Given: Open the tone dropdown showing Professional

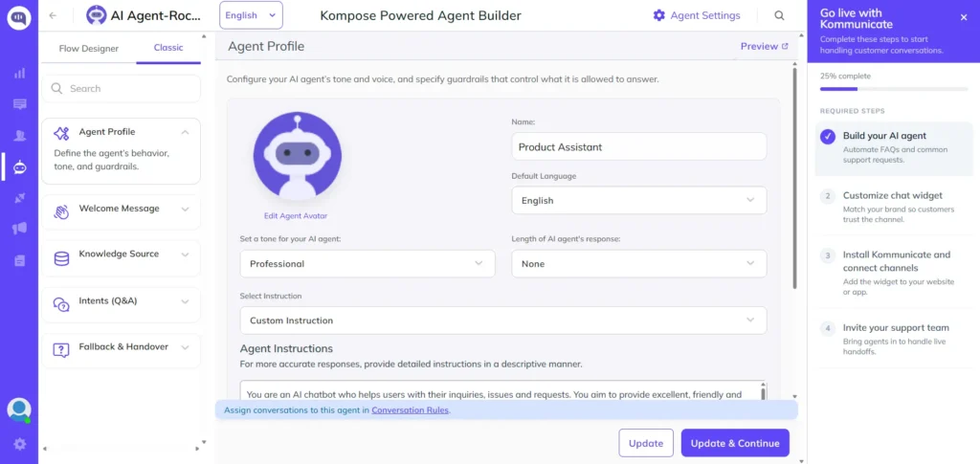Looking at the screenshot, I should click(x=367, y=263).
